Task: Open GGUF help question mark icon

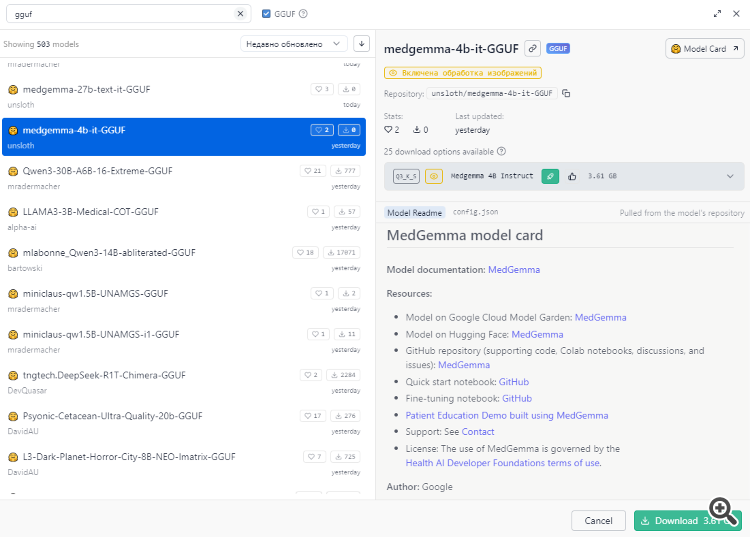Action: (x=303, y=14)
